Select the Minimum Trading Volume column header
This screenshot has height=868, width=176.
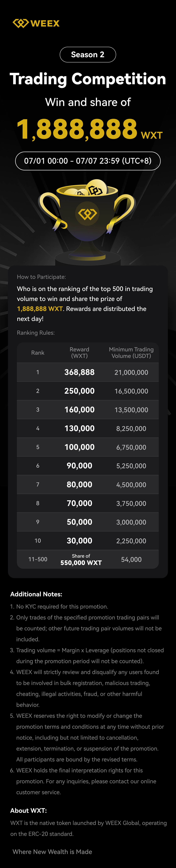point(131,352)
